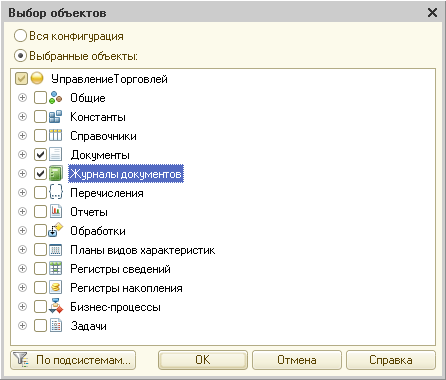Viewport: 446px width, 380px height.
Task: Select the Перечисления tree label
Action: (107, 193)
